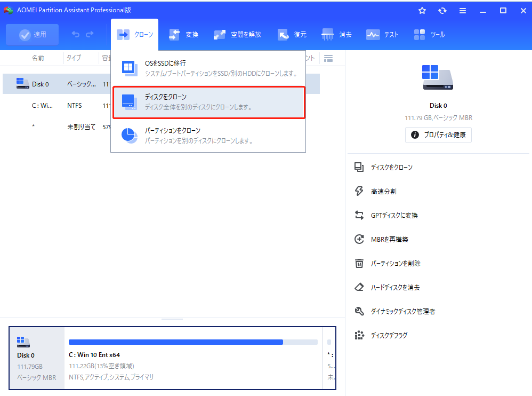Click the タイプ column header

(x=74, y=58)
